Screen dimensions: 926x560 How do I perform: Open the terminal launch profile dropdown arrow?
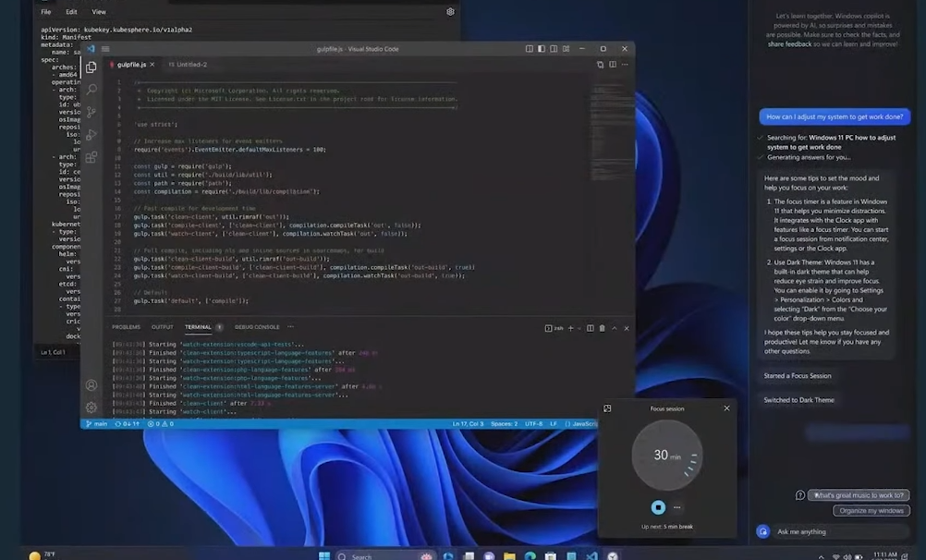pyautogui.click(x=579, y=328)
